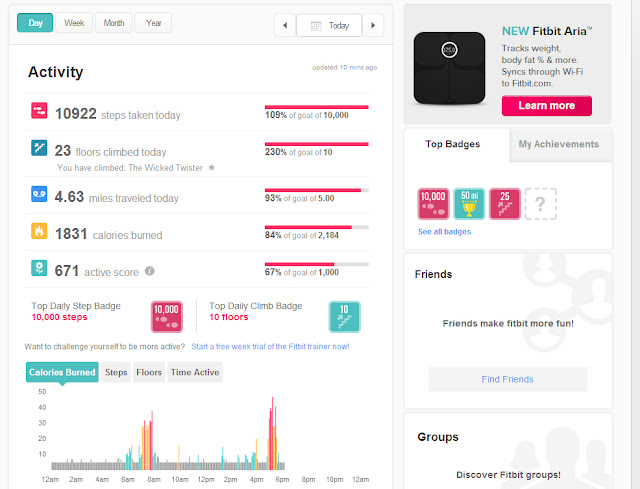Switch to My Achievements tab
Screen dimensions: 640x489
[x=558, y=144]
